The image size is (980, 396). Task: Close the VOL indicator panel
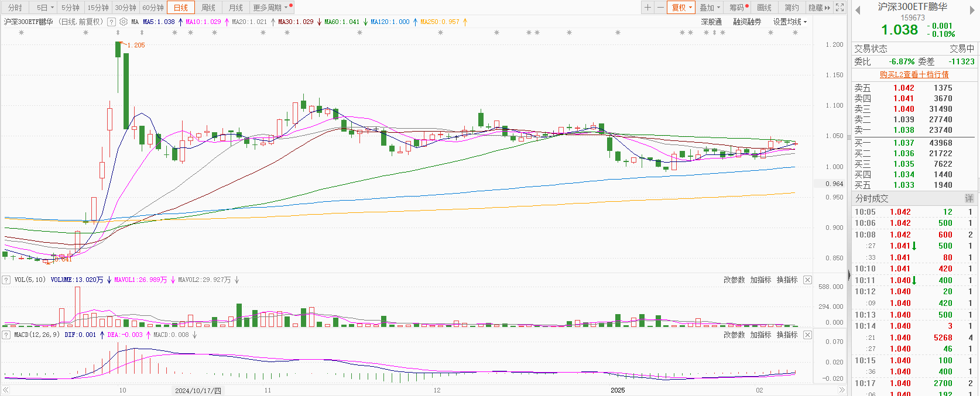[807, 280]
